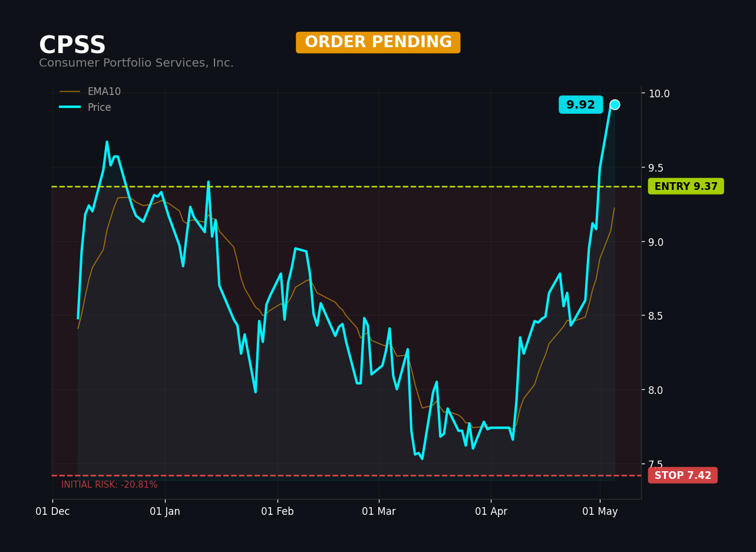
Task: Click the 10.0 price axis value
Action: [659, 93]
